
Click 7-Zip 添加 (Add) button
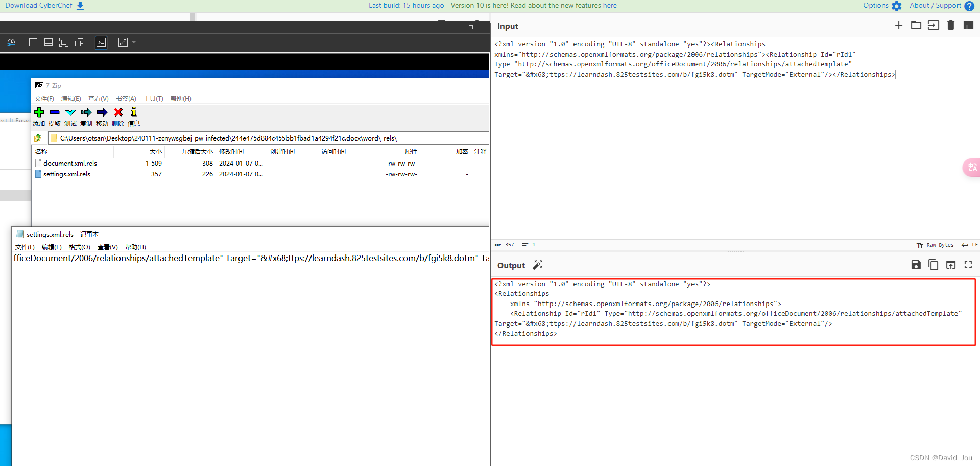[x=39, y=117]
